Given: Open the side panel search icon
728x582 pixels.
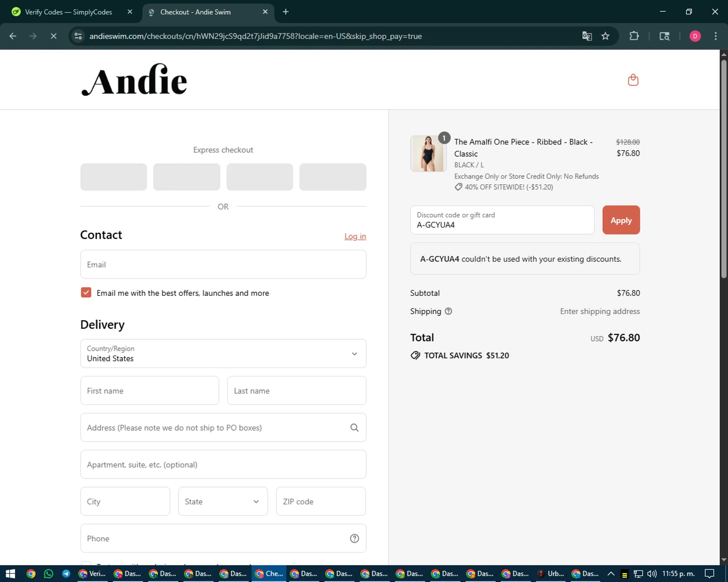Looking at the screenshot, I should click(x=664, y=36).
